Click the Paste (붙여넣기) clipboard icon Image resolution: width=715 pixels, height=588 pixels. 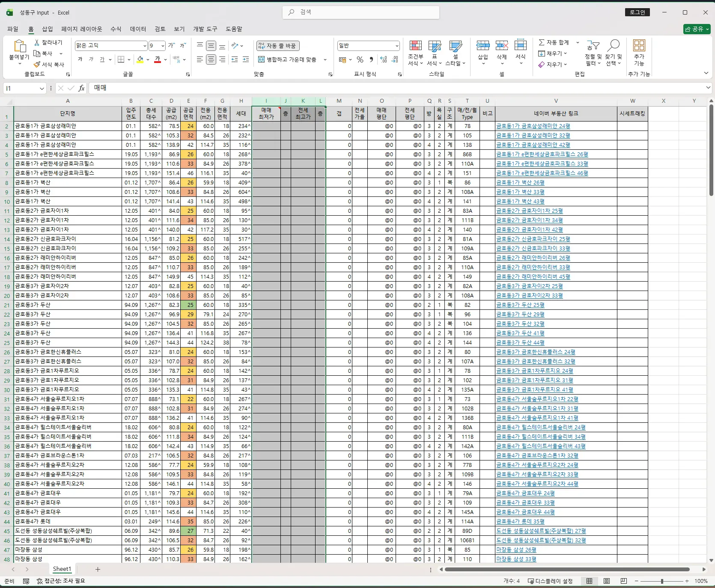point(19,46)
